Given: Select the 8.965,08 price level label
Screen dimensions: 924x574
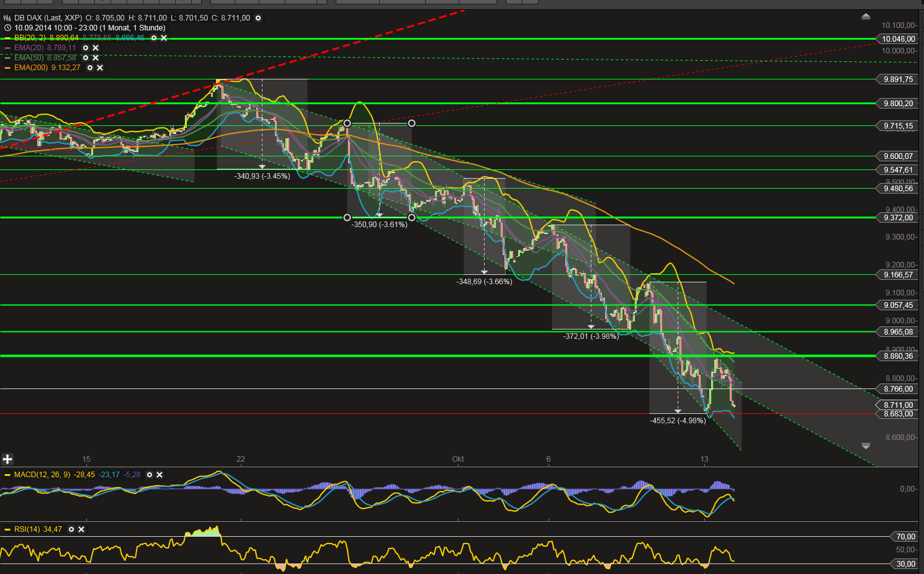Looking at the screenshot, I should [x=897, y=332].
